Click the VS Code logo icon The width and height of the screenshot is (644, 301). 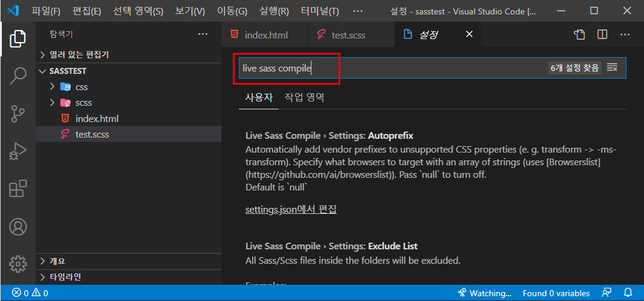point(13,11)
